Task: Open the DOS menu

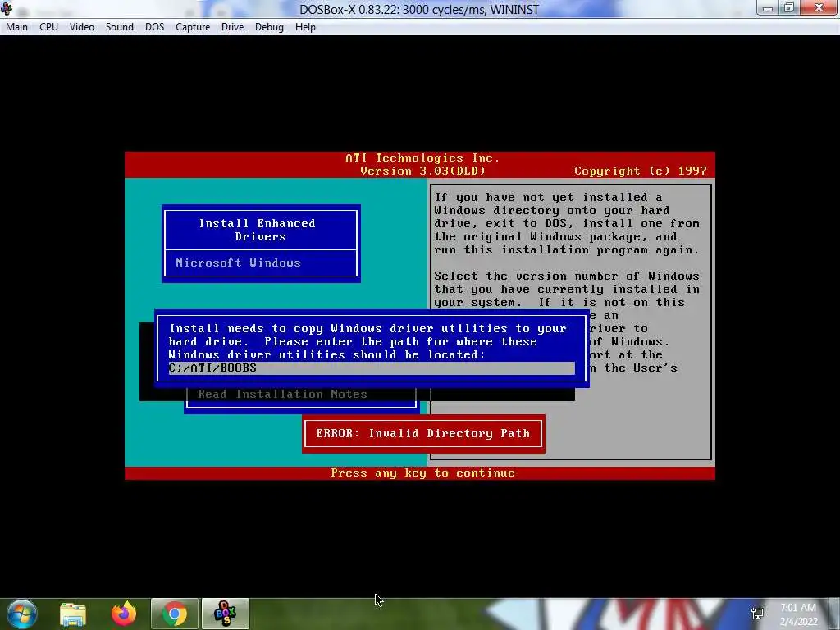Action: point(154,27)
